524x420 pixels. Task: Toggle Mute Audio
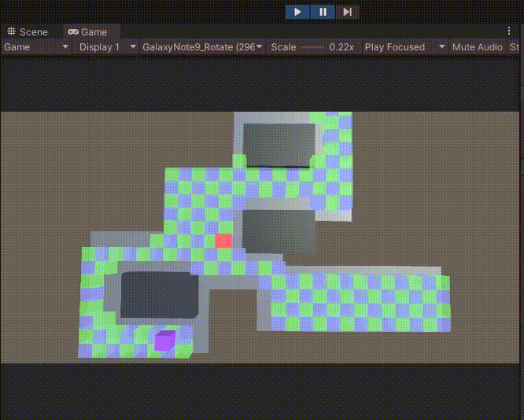coord(478,47)
